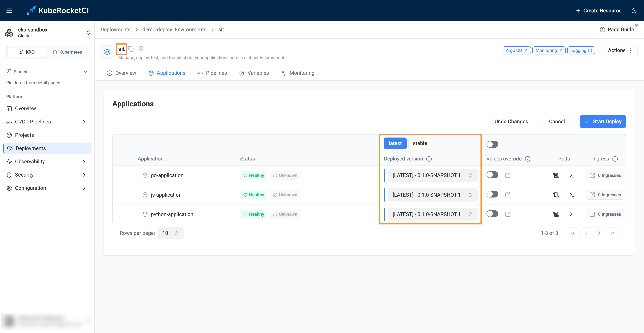
Task: Click js-application package icon
Action: point(145,195)
